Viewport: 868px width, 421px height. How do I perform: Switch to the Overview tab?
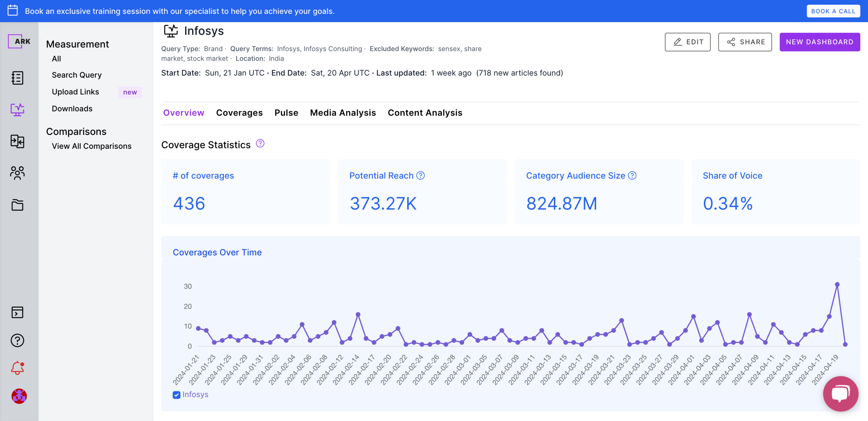coord(184,113)
